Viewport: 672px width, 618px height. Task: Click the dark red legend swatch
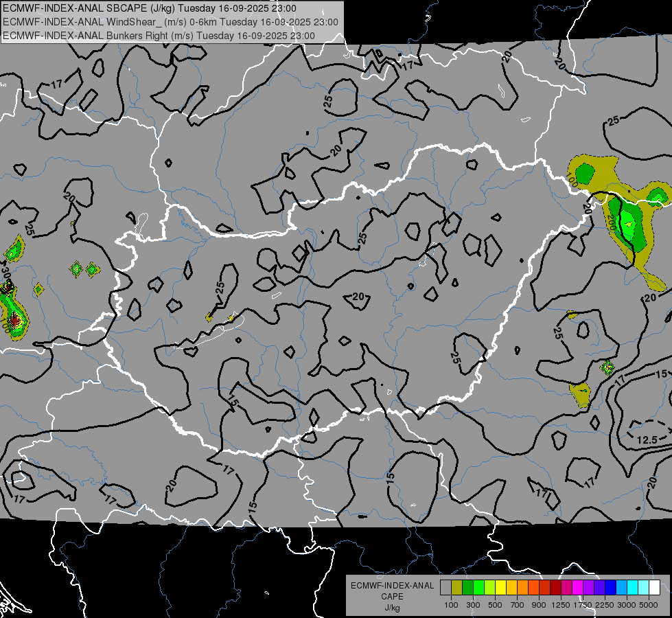(x=556, y=588)
